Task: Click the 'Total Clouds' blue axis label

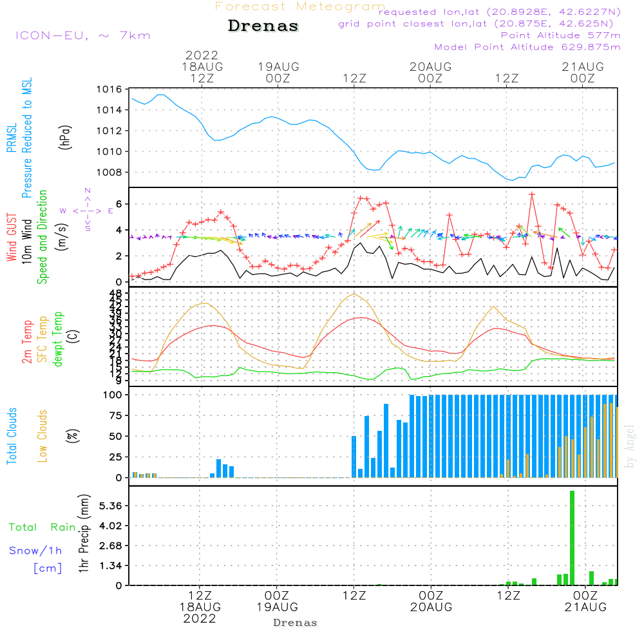Action: pyautogui.click(x=12, y=436)
